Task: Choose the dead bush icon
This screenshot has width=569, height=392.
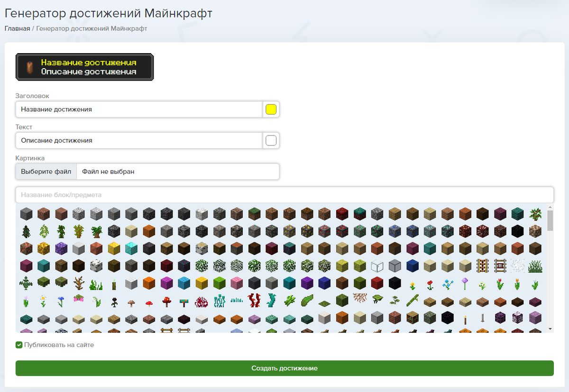Action: pos(79,284)
